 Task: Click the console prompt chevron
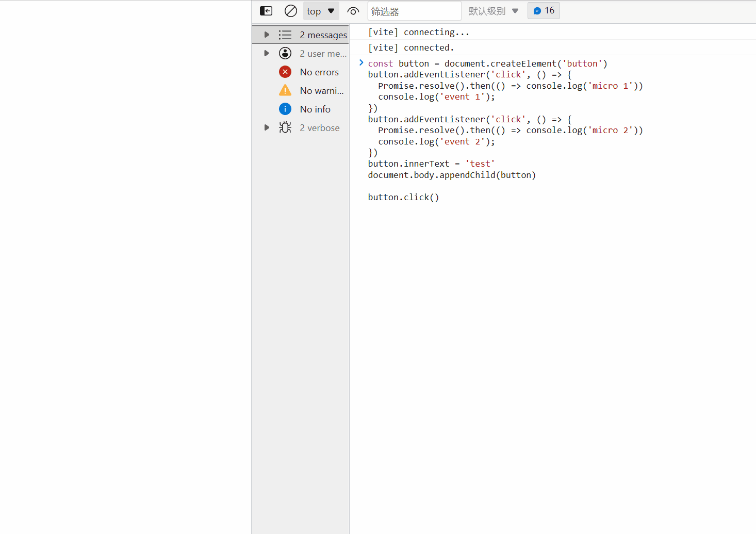pyautogui.click(x=361, y=62)
